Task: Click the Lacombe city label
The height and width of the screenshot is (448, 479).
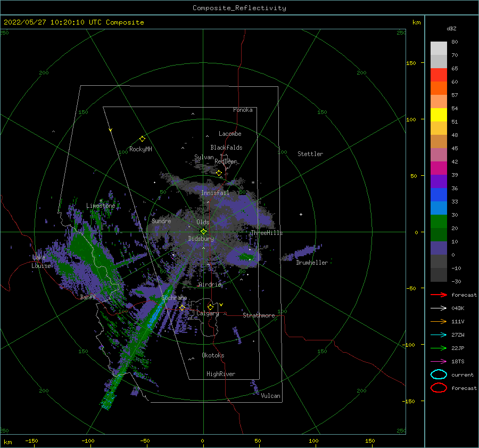Action: 230,134
